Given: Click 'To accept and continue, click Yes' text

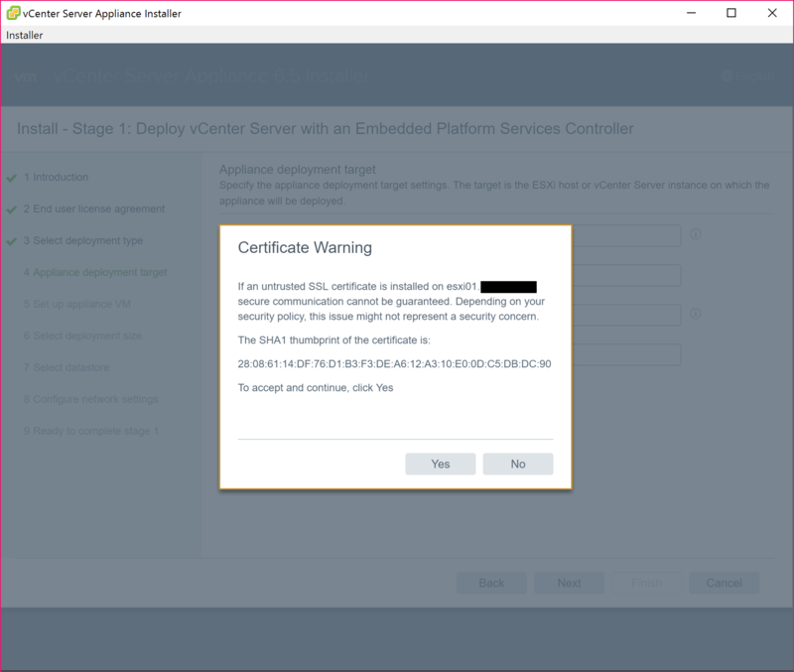Looking at the screenshot, I should [316, 388].
